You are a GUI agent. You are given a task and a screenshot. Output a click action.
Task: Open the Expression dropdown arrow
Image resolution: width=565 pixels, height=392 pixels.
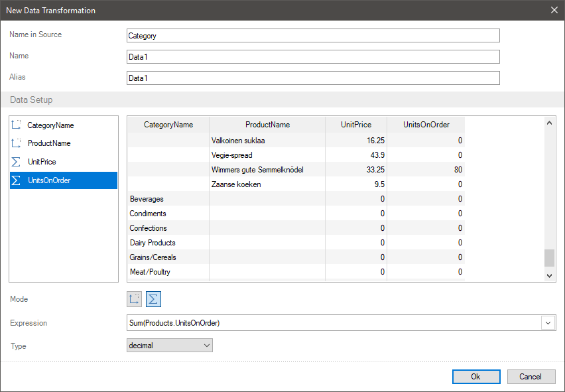click(549, 323)
